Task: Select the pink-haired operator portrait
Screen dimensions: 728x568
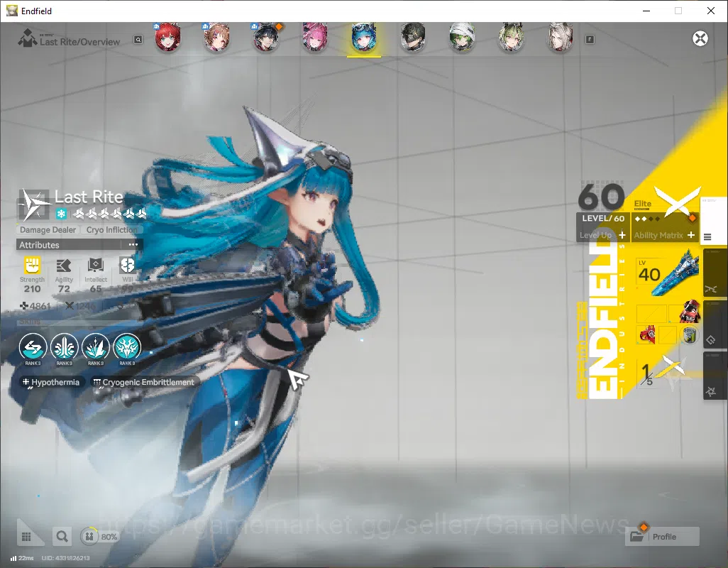Action: coord(315,38)
